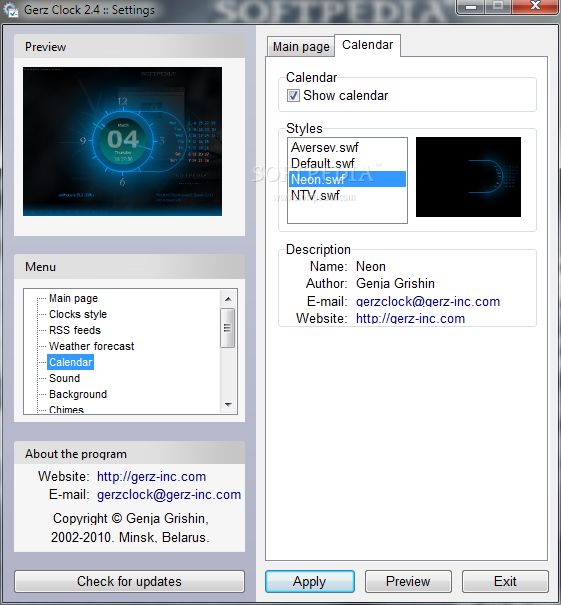Image resolution: width=561 pixels, height=605 pixels.
Task: Click the Check for updates button
Action: click(x=129, y=581)
